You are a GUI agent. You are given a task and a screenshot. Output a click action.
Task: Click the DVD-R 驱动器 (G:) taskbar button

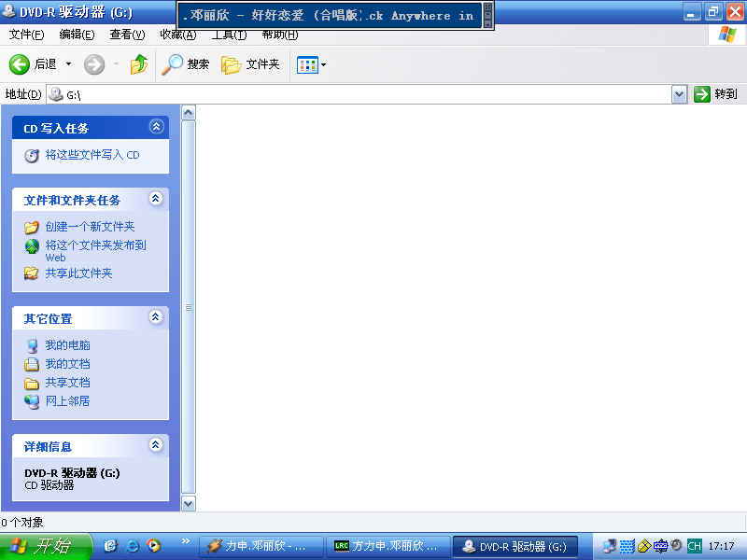click(x=516, y=546)
